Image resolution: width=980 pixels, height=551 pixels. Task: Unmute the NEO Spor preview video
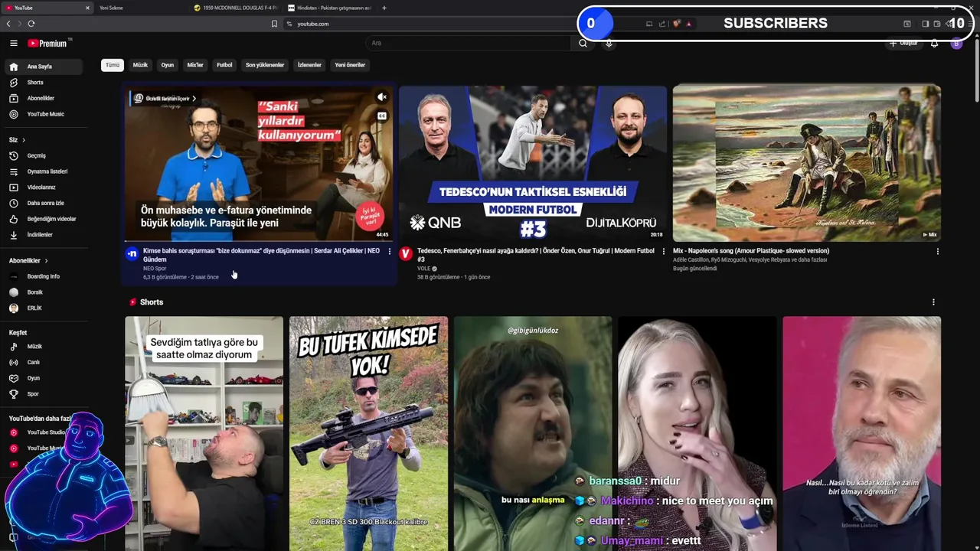pos(381,97)
